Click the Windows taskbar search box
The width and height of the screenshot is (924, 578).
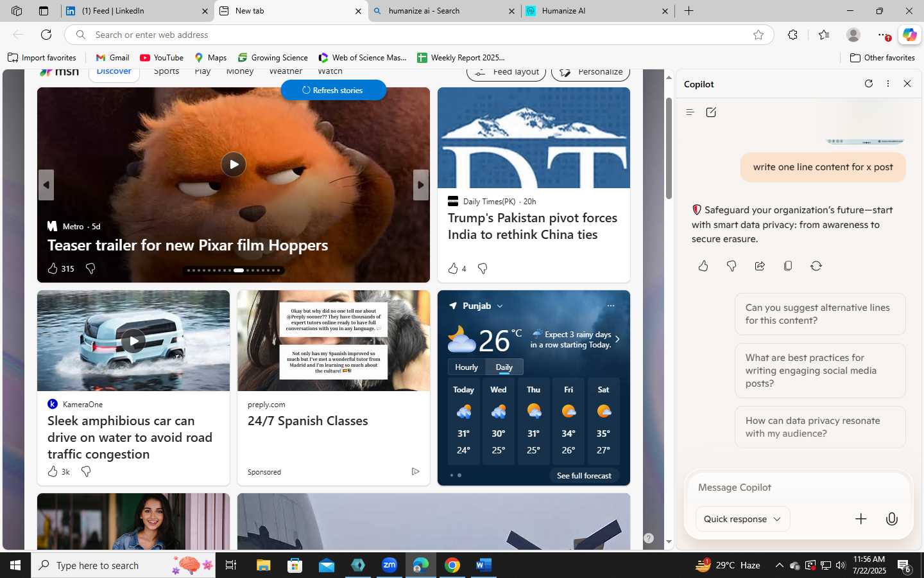(124, 565)
